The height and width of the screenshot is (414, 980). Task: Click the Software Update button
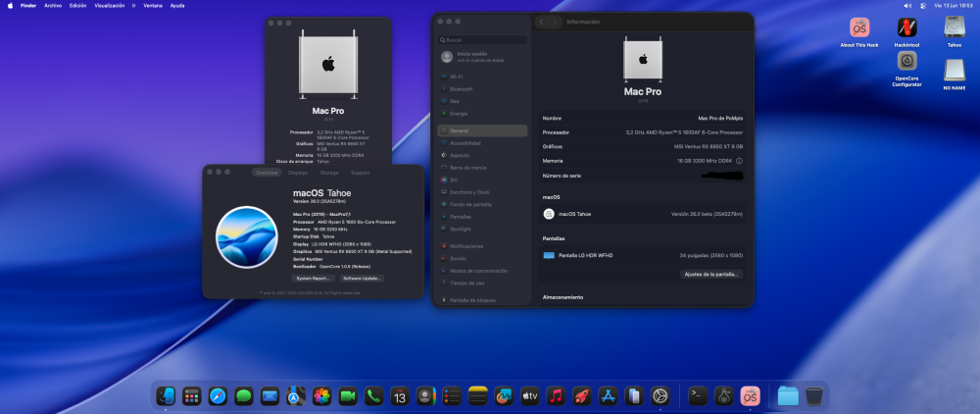pyautogui.click(x=363, y=279)
